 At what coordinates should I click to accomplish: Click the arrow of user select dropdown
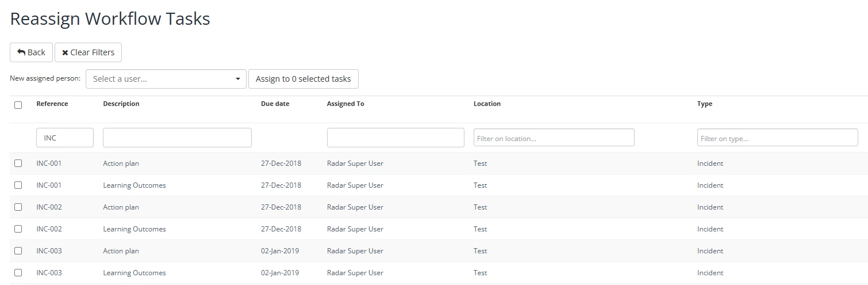click(x=238, y=79)
